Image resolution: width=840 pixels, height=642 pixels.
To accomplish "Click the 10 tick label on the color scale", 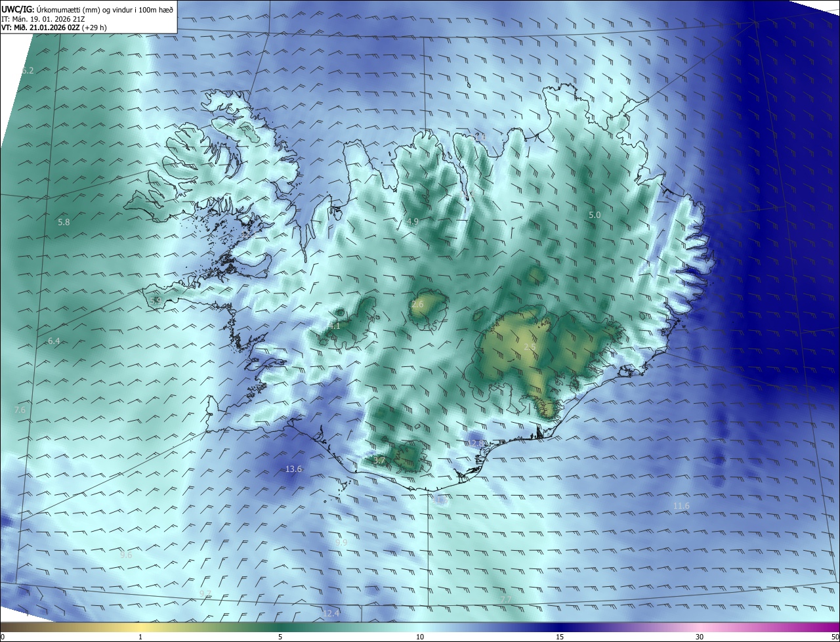I will click(420, 637).
